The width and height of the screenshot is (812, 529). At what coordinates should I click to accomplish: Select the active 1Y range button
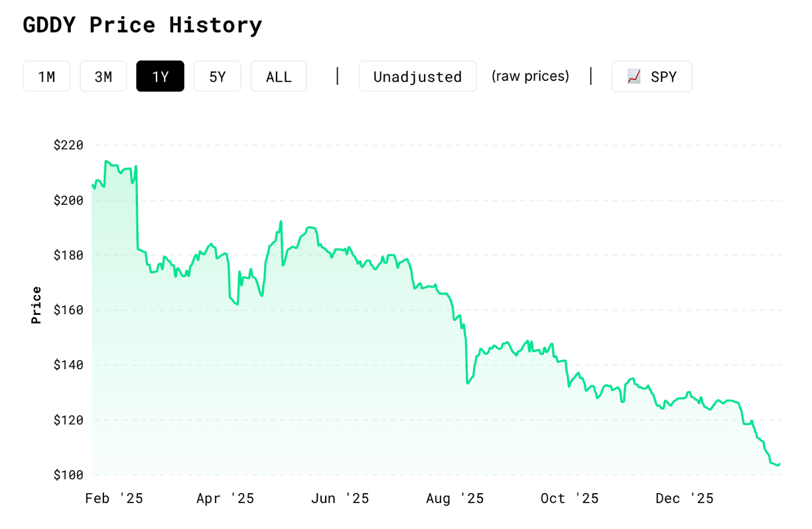(x=161, y=76)
